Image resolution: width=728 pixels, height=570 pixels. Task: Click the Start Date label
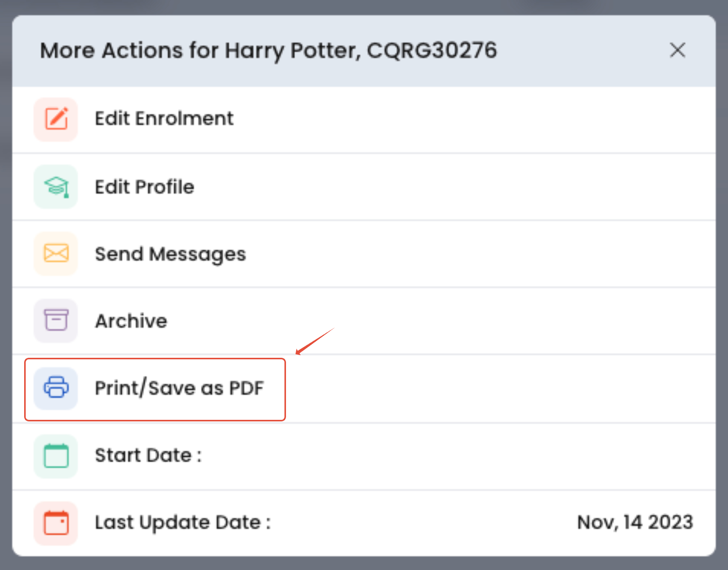tap(148, 455)
